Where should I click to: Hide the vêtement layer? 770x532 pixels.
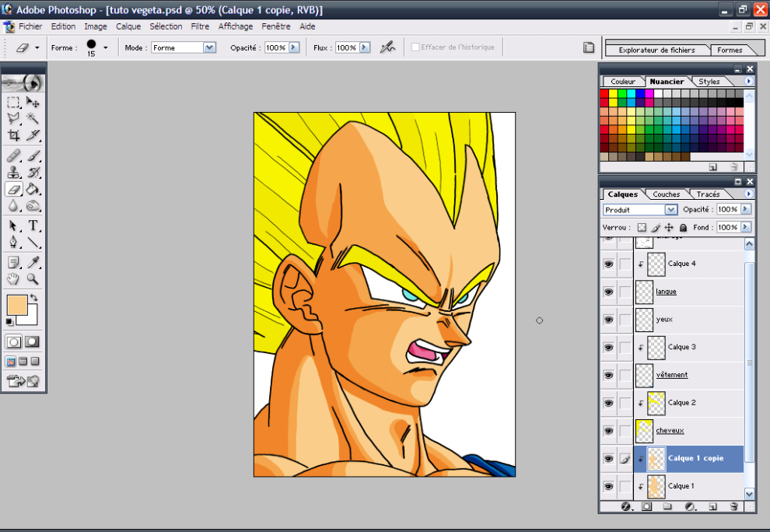tap(608, 376)
